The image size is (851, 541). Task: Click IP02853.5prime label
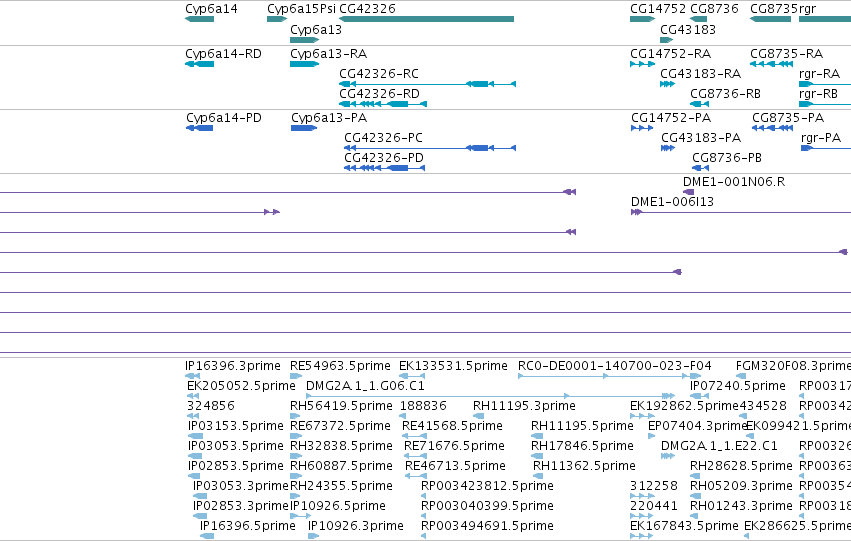[x=236, y=466]
